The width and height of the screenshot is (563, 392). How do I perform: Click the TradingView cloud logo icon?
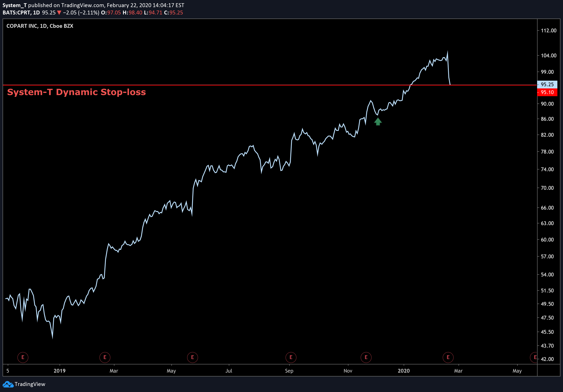coord(8,384)
